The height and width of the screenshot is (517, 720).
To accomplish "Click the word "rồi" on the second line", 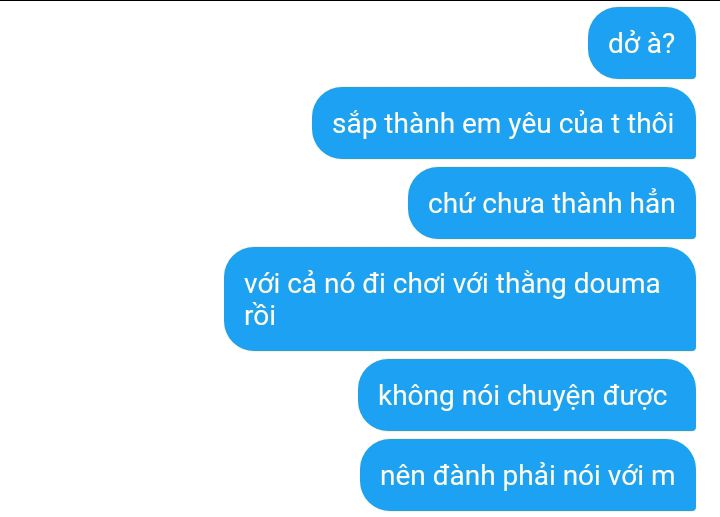I will [259, 315].
